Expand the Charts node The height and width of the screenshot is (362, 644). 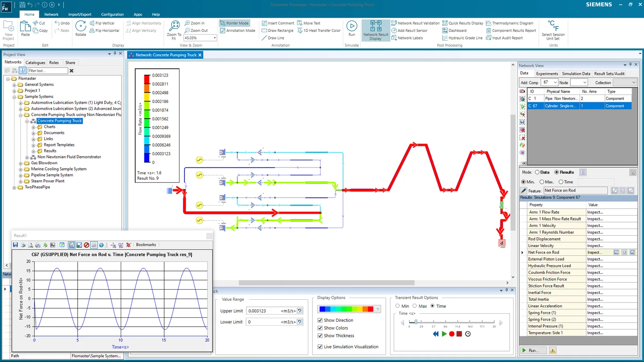click(33, 127)
